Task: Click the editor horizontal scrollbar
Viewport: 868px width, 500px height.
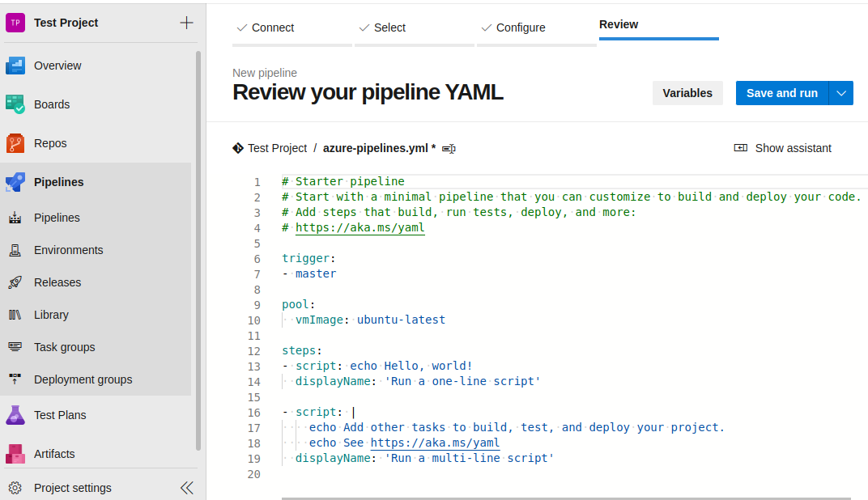Action: point(566,498)
